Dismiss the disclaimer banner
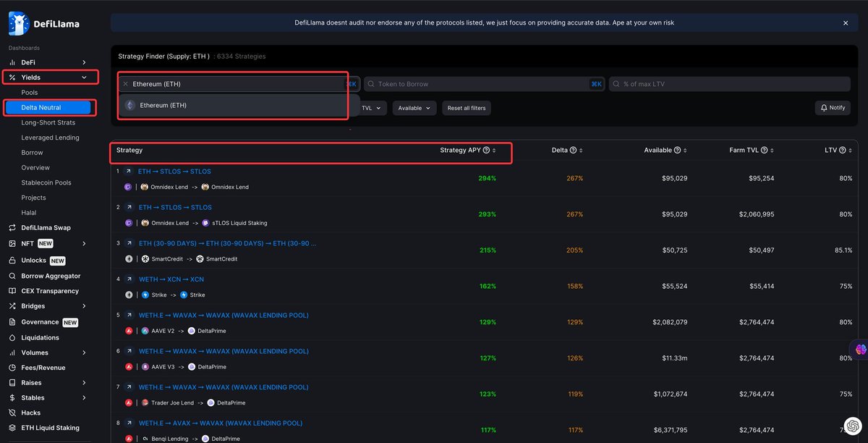This screenshot has height=443, width=868. click(846, 23)
